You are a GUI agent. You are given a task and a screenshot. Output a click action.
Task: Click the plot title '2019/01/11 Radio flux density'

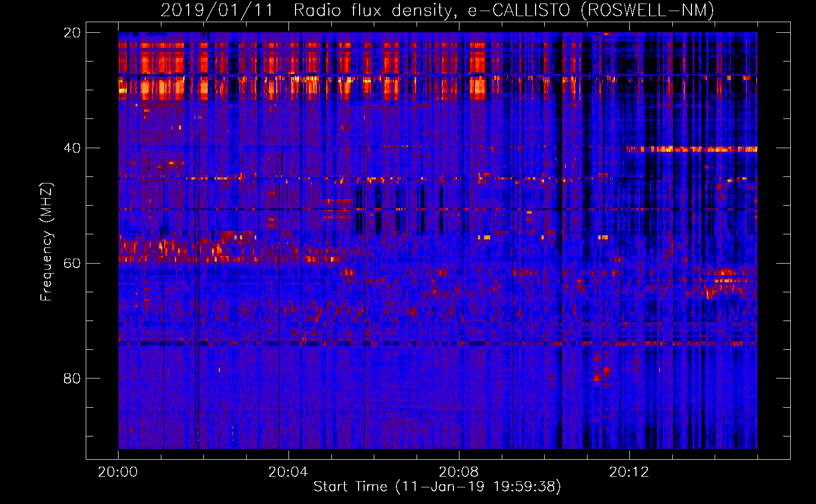[x=309, y=11]
